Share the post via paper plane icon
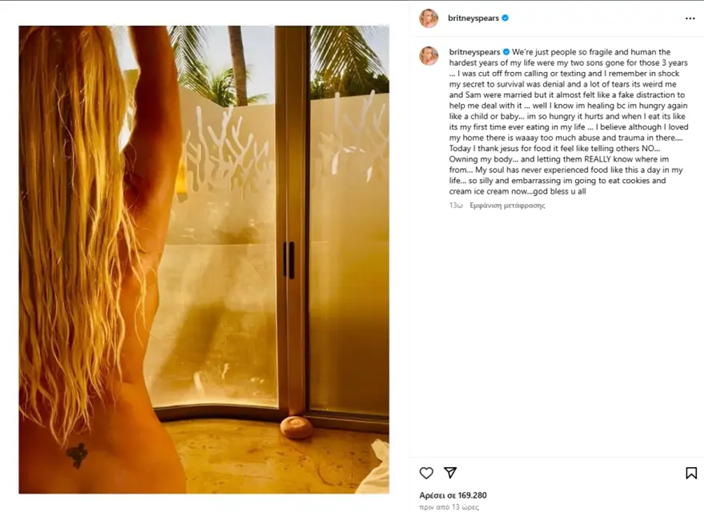This screenshot has height=516, width=704. 450,472
